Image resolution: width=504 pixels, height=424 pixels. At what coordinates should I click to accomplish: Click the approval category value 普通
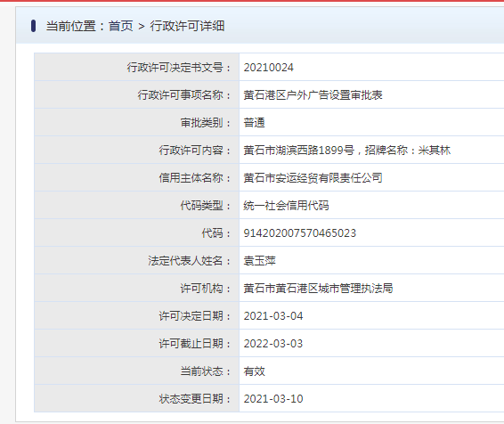coord(255,123)
